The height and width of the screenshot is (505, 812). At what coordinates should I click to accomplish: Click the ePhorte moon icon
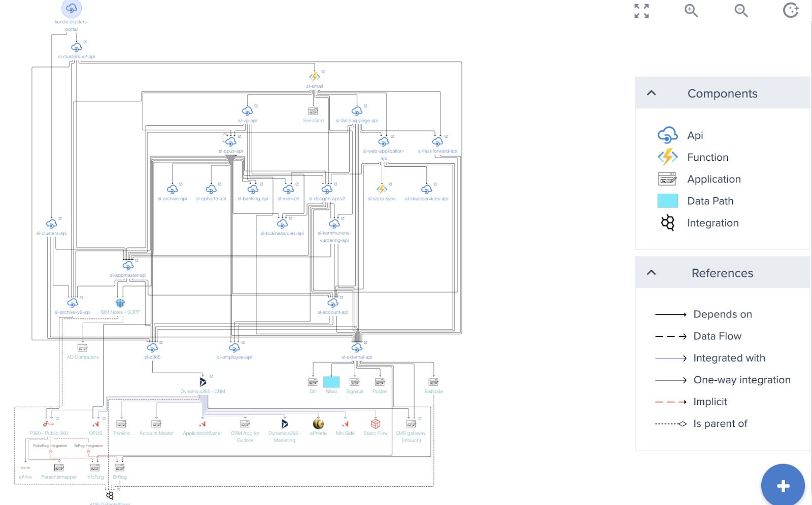point(318,423)
